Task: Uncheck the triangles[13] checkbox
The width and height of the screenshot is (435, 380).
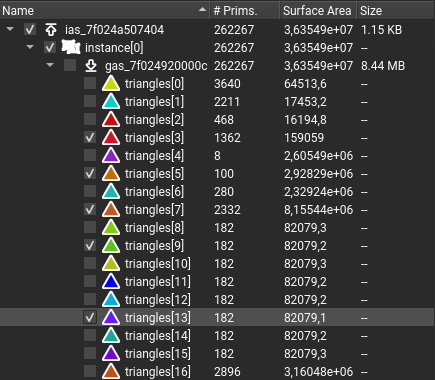Action: 90,317
